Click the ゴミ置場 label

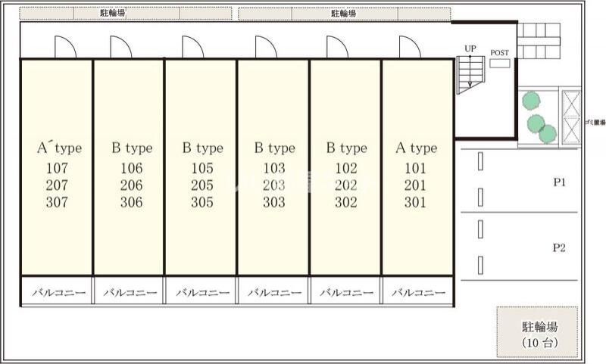(595, 123)
